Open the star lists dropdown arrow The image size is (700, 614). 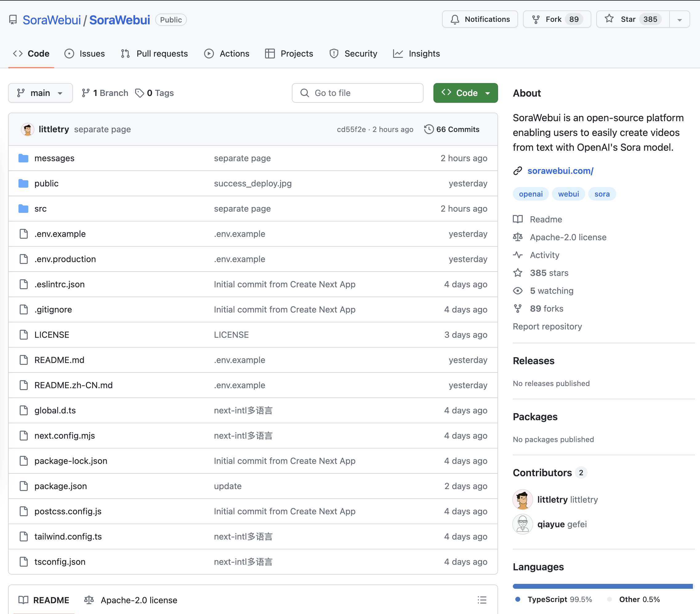click(679, 20)
